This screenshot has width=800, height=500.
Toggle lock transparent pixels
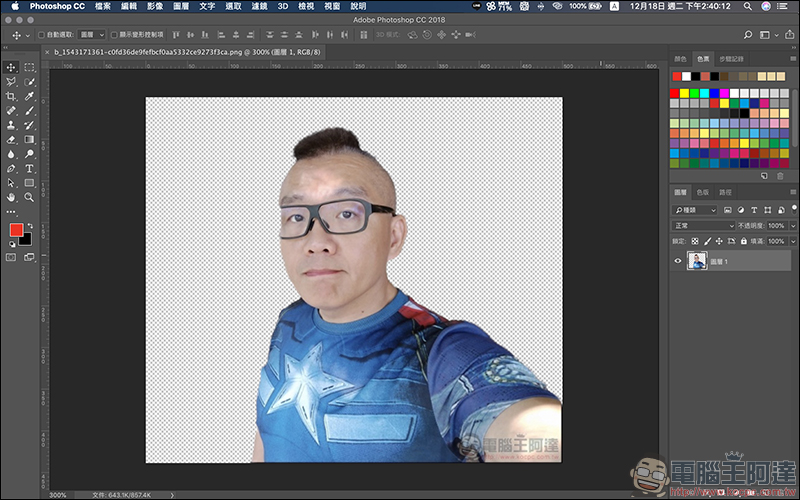695,241
